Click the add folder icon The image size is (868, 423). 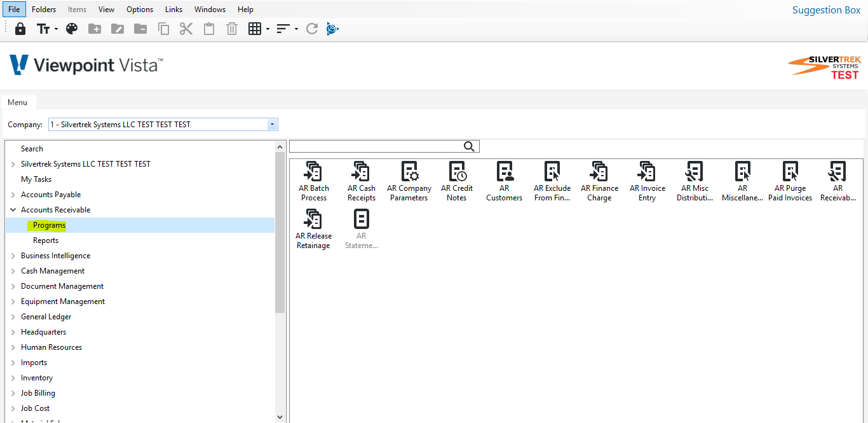[x=95, y=29]
